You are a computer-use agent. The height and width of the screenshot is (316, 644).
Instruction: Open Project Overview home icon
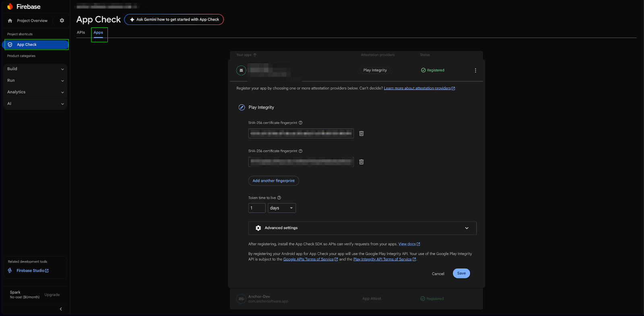coord(10,21)
